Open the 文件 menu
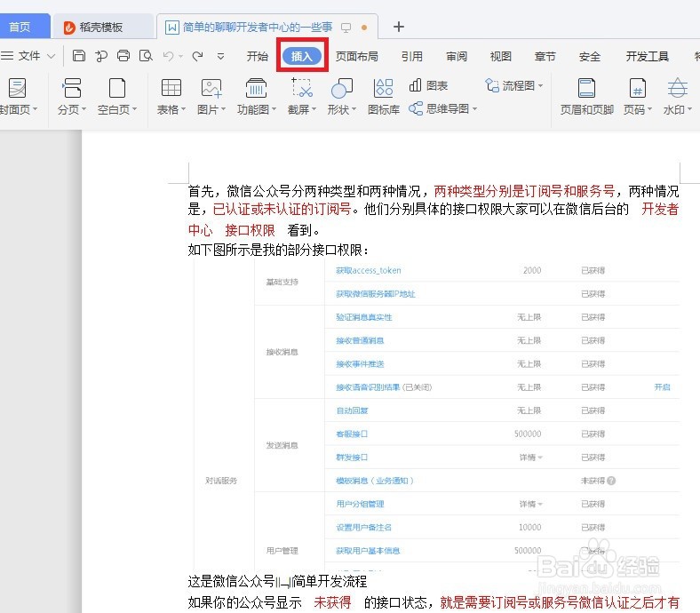700x613 pixels. coord(29,56)
